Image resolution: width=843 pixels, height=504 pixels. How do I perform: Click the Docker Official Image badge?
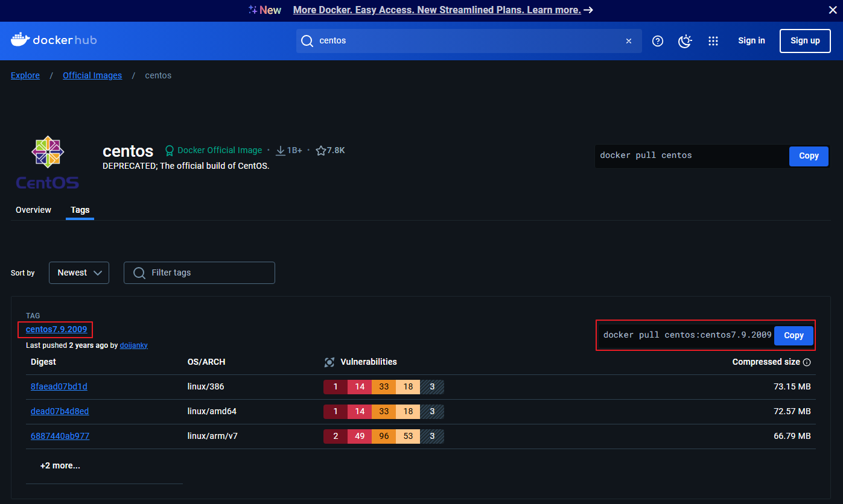coord(214,150)
